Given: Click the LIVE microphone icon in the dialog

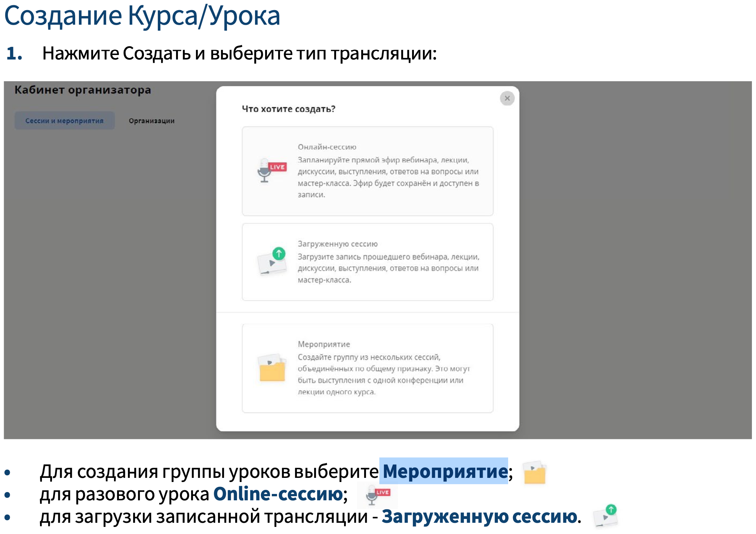Looking at the screenshot, I should (272, 171).
